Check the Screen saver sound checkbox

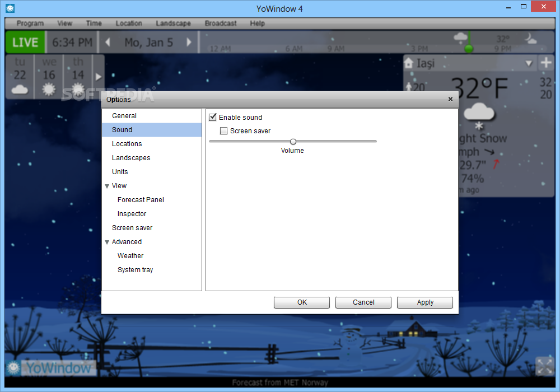(224, 130)
